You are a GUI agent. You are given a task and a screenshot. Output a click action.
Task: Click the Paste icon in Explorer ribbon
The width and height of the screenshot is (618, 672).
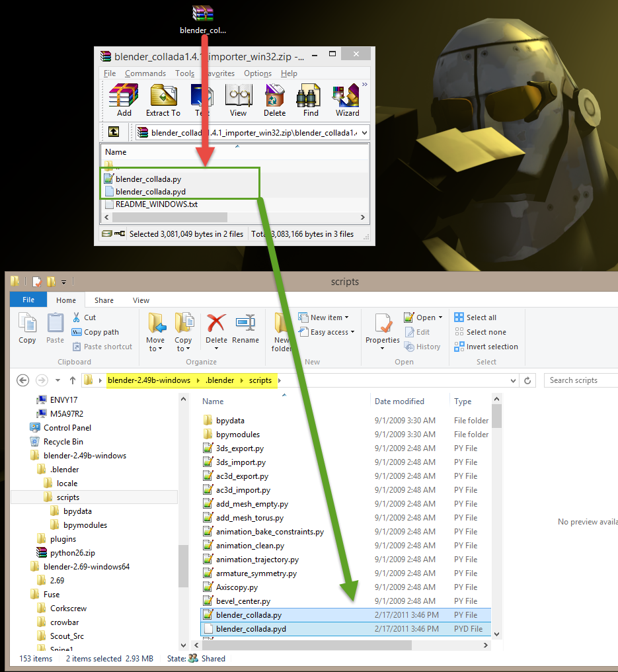(x=56, y=328)
